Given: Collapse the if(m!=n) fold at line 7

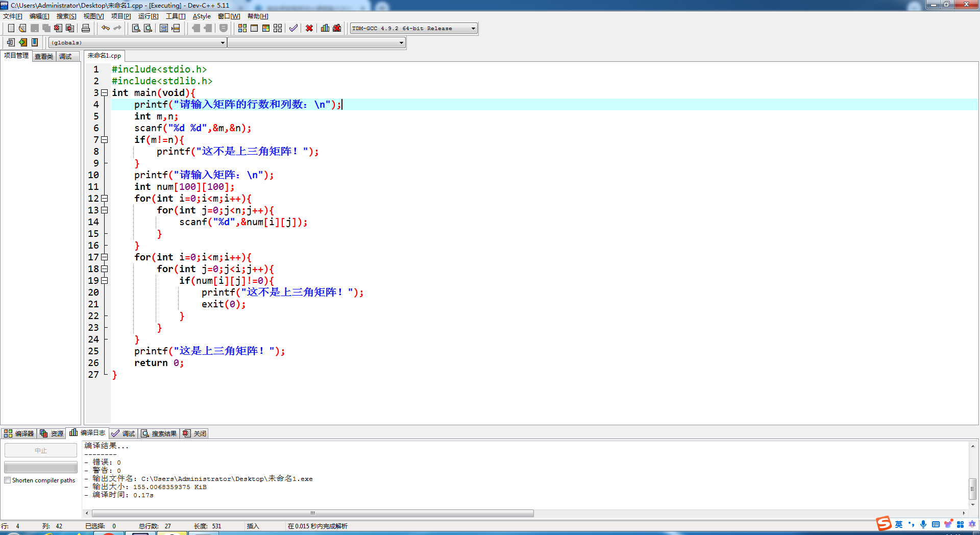Looking at the screenshot, I should 105,140.
